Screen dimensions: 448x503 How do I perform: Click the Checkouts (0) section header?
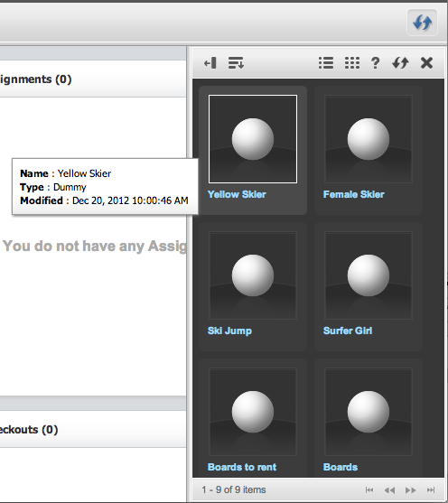point(93,429)
